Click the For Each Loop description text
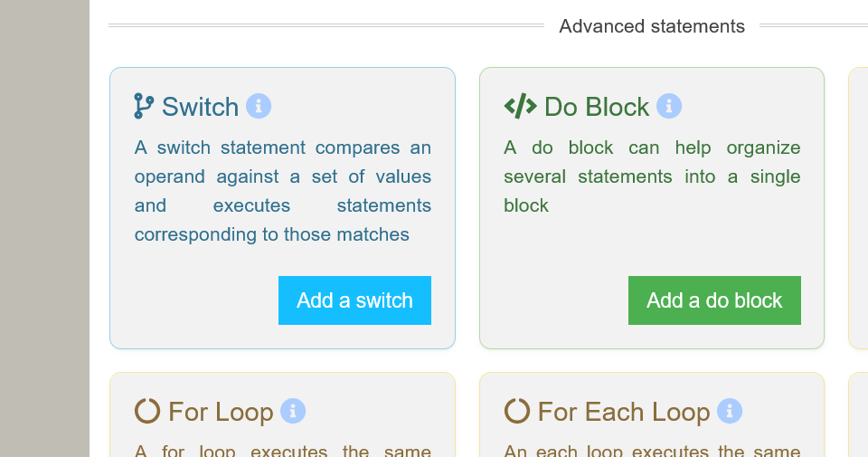This screenshot has width=868, height=457. [x=651, y=450]
